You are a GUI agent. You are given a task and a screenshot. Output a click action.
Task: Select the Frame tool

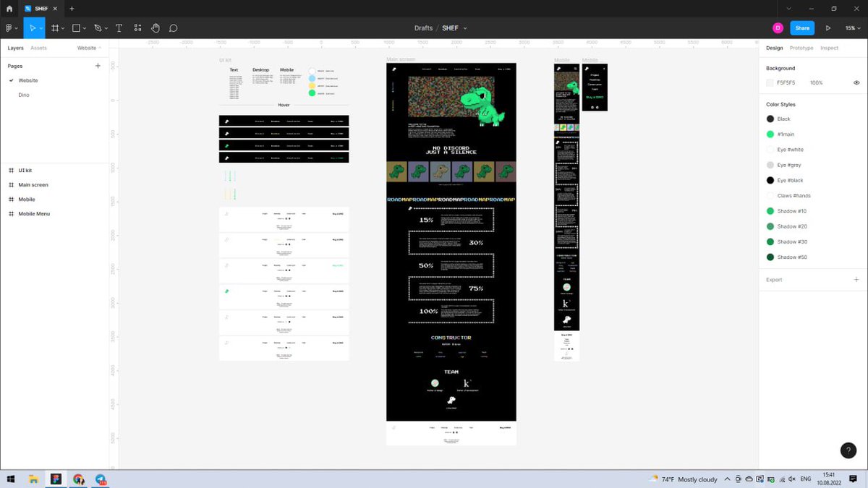[x=55, y=27]
